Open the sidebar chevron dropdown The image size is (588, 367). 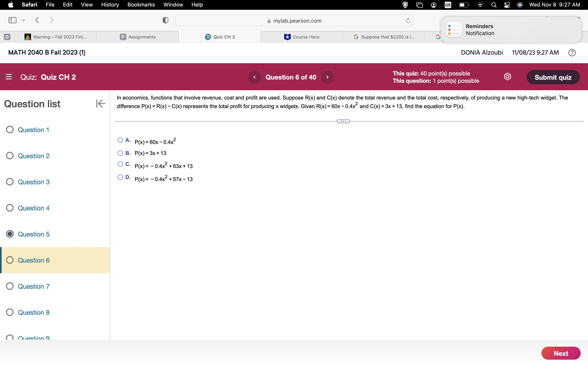click(23, 20)
